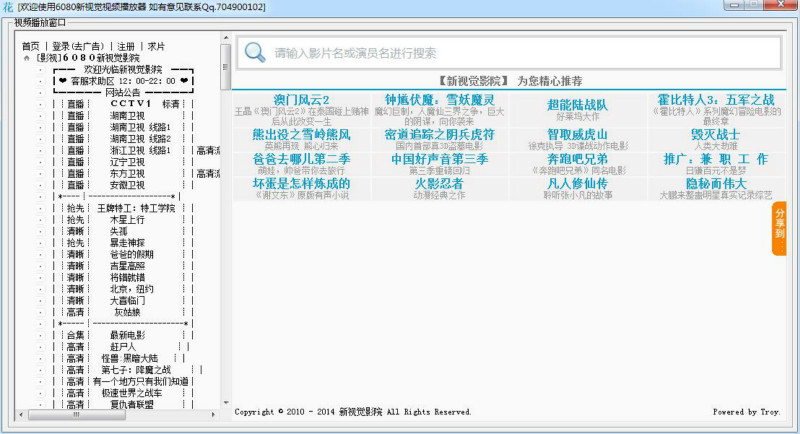Select the [影视]6080新视觉影院 root node
This screenshot has height=434, width=800.
(88, 58)
